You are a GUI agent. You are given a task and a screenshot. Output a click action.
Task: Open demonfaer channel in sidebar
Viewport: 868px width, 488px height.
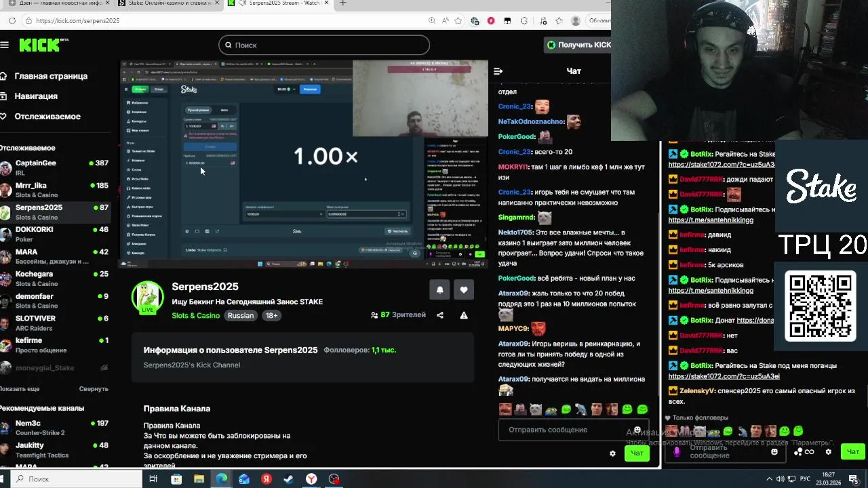[x=56, y=301]
